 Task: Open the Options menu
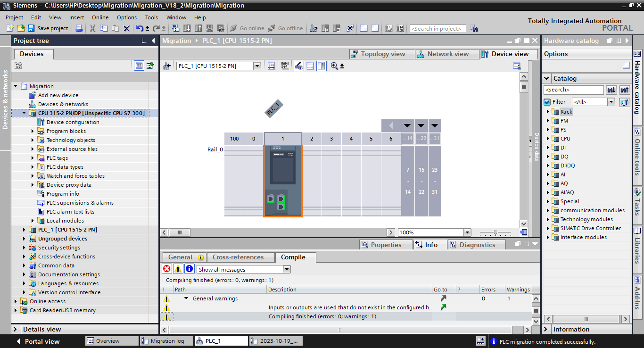pos(126,17)
